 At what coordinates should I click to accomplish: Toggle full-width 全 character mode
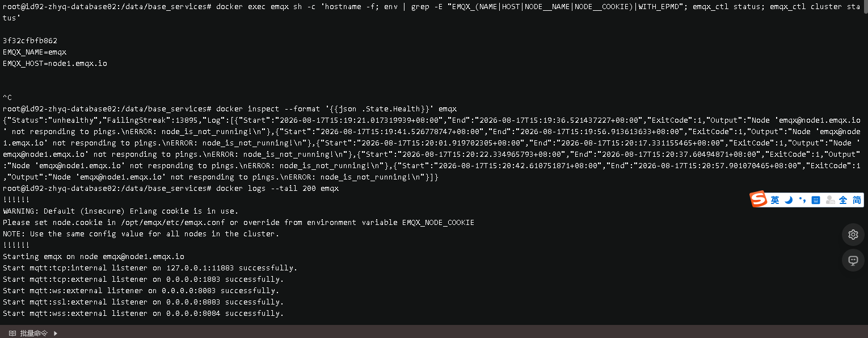click(x=843, y=200)
